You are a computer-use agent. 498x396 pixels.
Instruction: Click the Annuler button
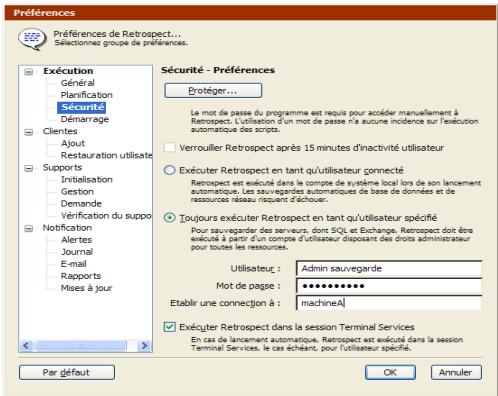[456, 372]
